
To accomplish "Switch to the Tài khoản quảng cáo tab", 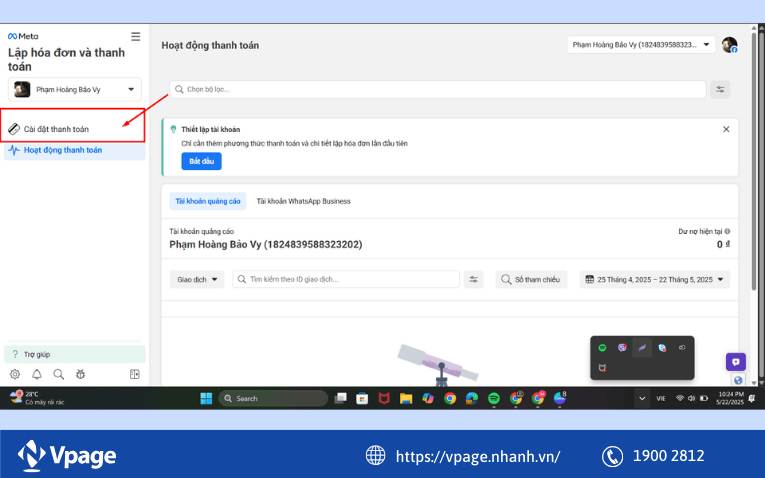I will (208, 201).
